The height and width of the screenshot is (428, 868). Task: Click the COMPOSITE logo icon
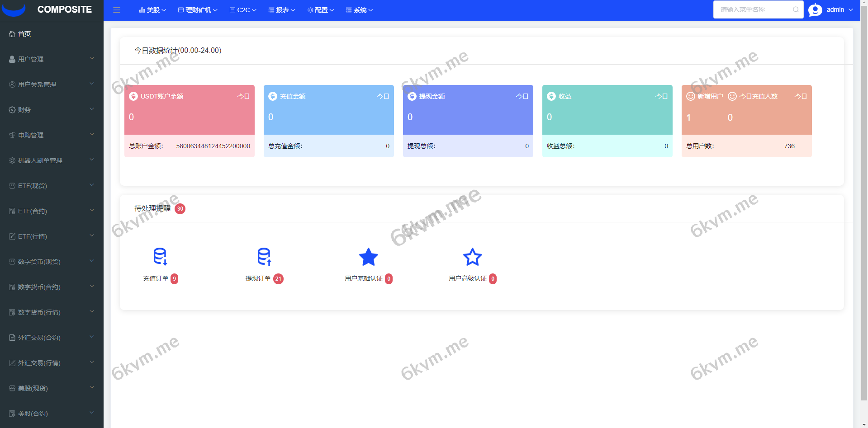14,9
